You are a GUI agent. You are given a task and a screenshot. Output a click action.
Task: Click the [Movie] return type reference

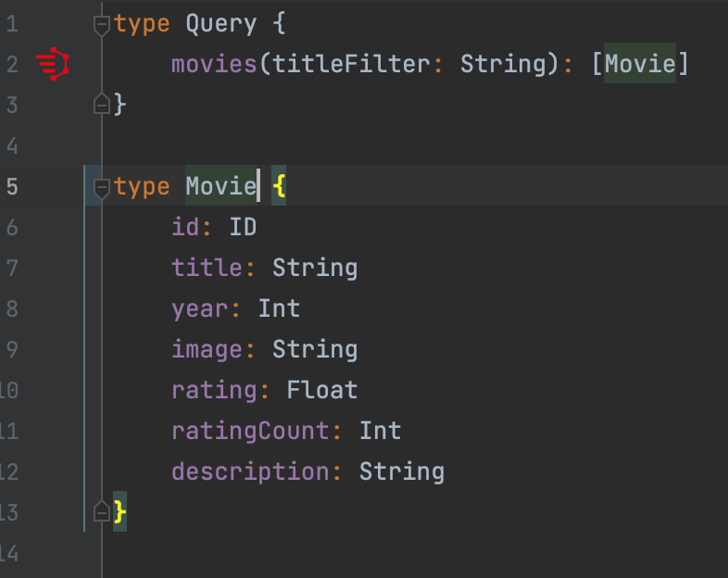coord(640,64)
